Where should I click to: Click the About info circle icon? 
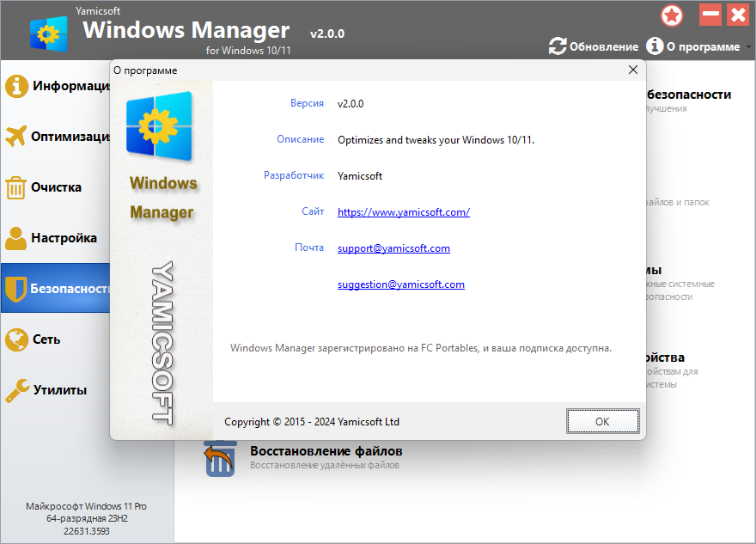tap(655, 46)
